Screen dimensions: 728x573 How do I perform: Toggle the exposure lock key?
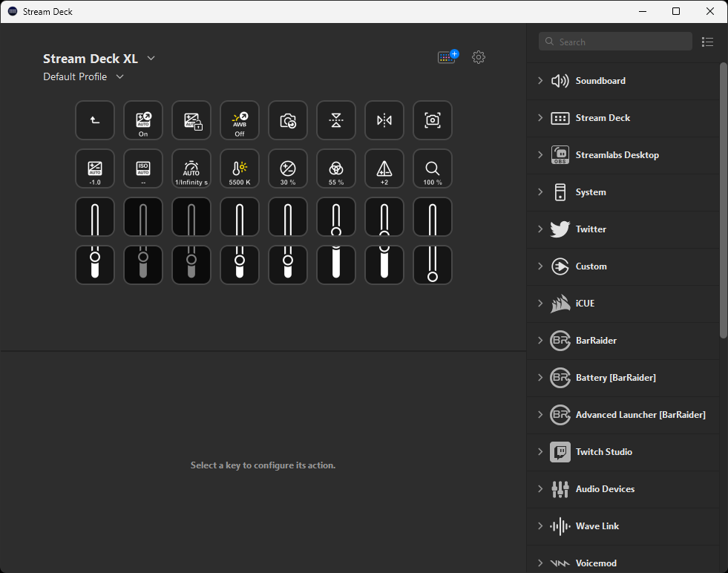[x=191, y=120]
